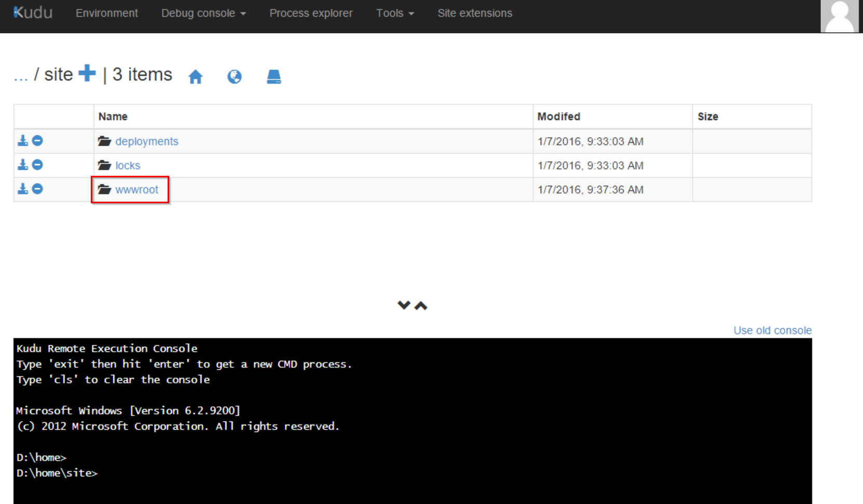Delete the deployments folder
The width and height of the screenshot is (863, 504).
click(x=37, y=141)
